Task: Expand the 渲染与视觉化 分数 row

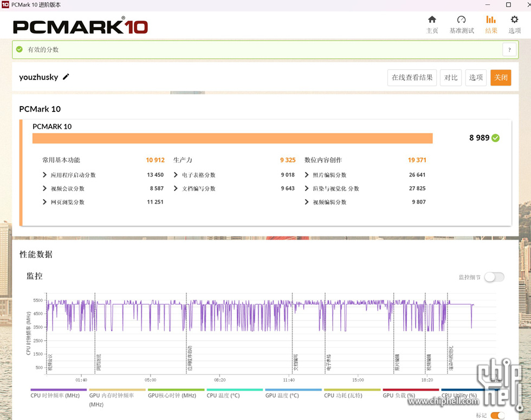Action: [x=307, y=188]
